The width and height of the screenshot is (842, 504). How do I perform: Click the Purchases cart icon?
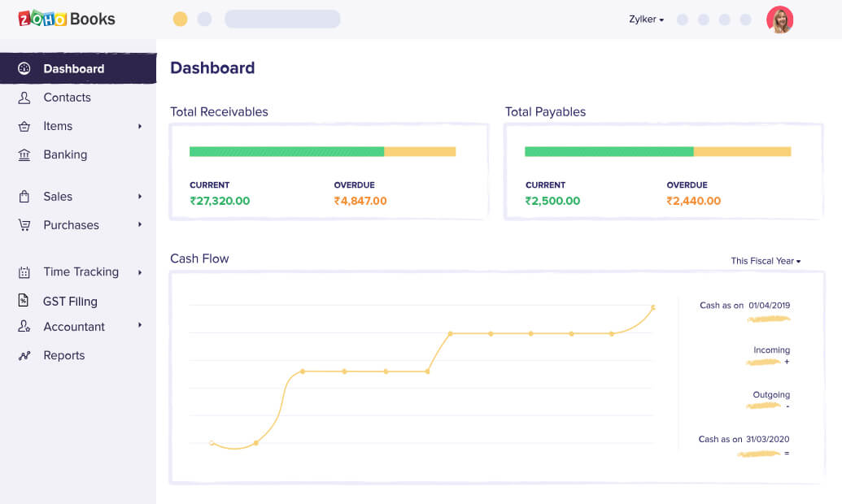point(24,225)
